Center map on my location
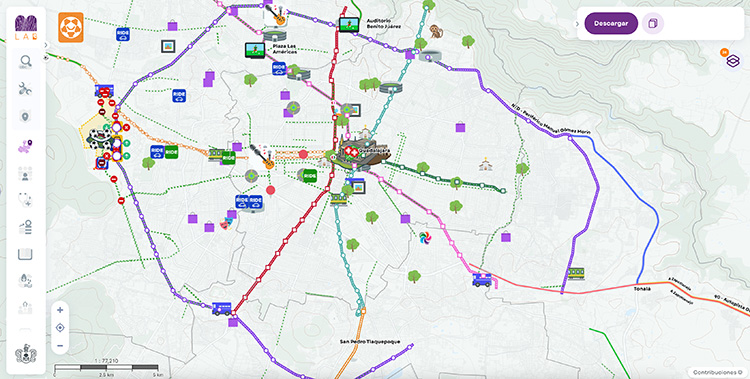The image size is (750, 379). pos(60,328)
